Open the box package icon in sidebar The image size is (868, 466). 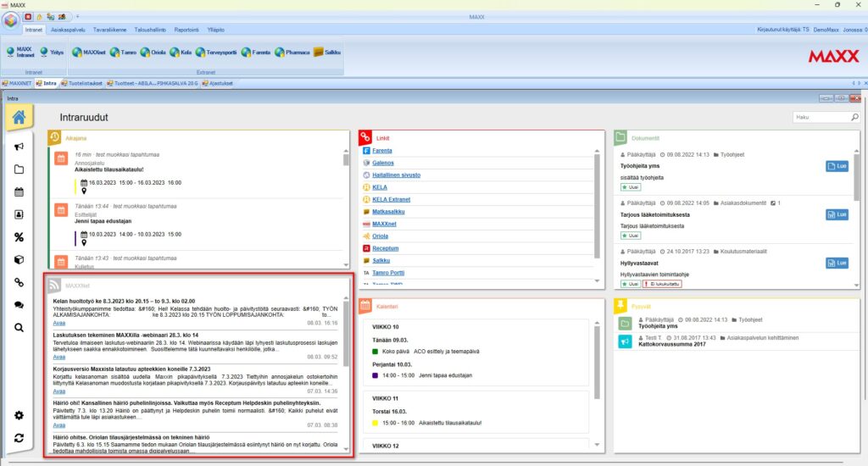point(19,259)
